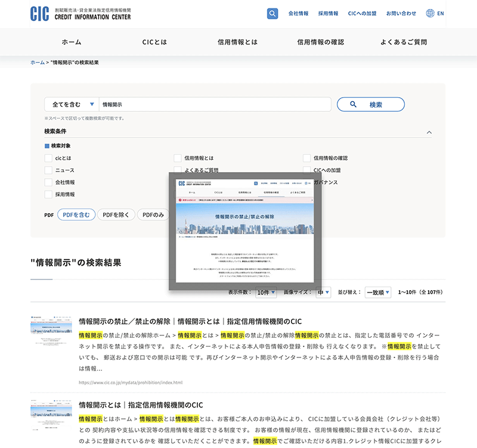Check the ニュース checkbox
This screenshot has width=477, height=448.
point(48,170)
